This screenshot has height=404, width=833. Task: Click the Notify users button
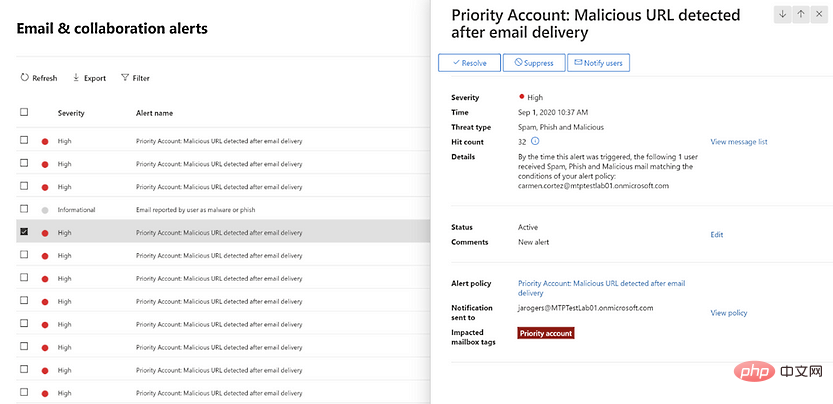(598, 63)
